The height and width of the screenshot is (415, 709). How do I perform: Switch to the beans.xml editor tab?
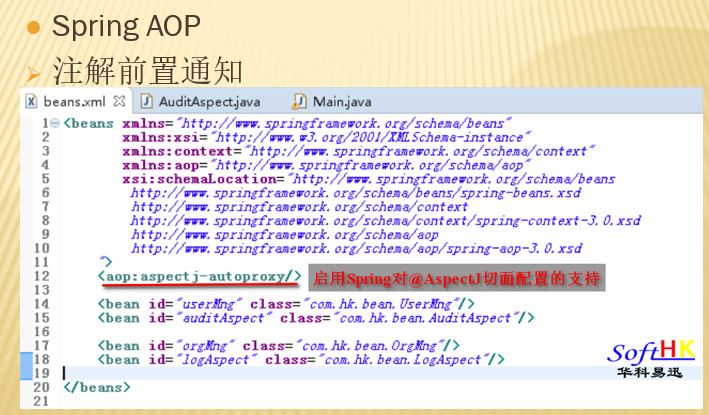pos(75,102)
